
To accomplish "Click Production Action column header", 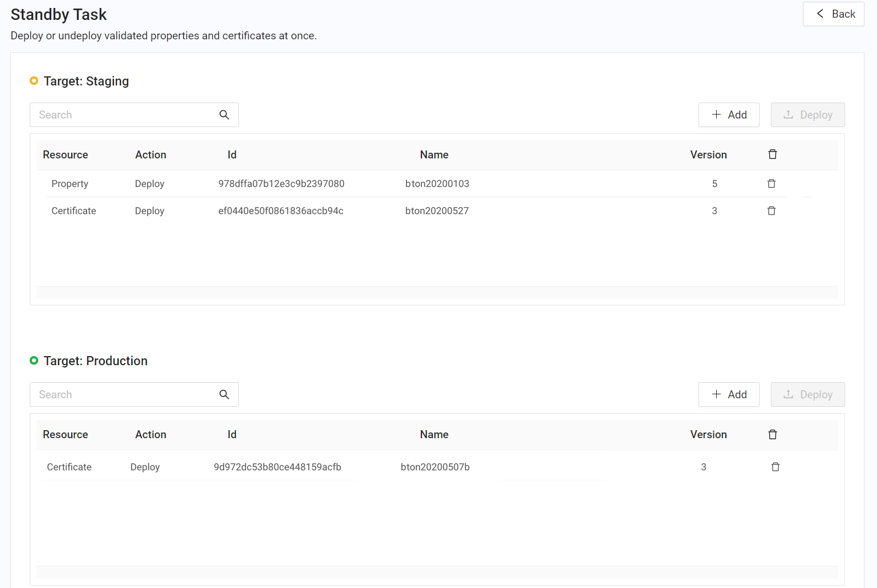I will coord(151,435).
